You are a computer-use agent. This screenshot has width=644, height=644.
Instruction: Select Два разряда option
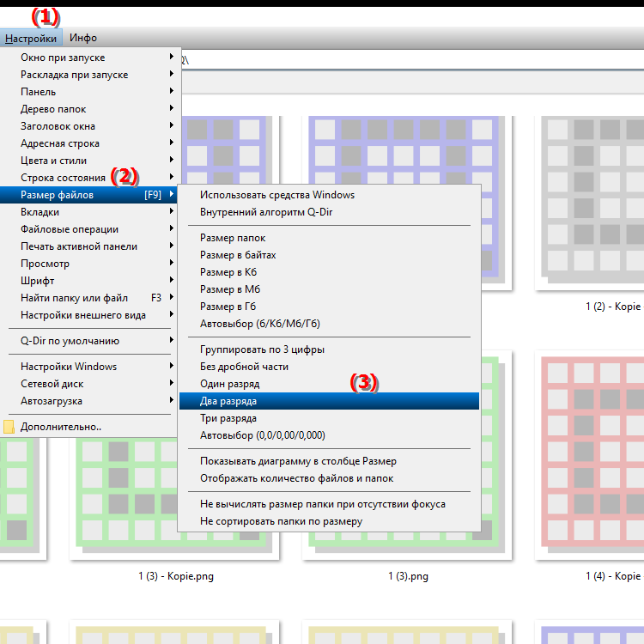coord(329,401)
